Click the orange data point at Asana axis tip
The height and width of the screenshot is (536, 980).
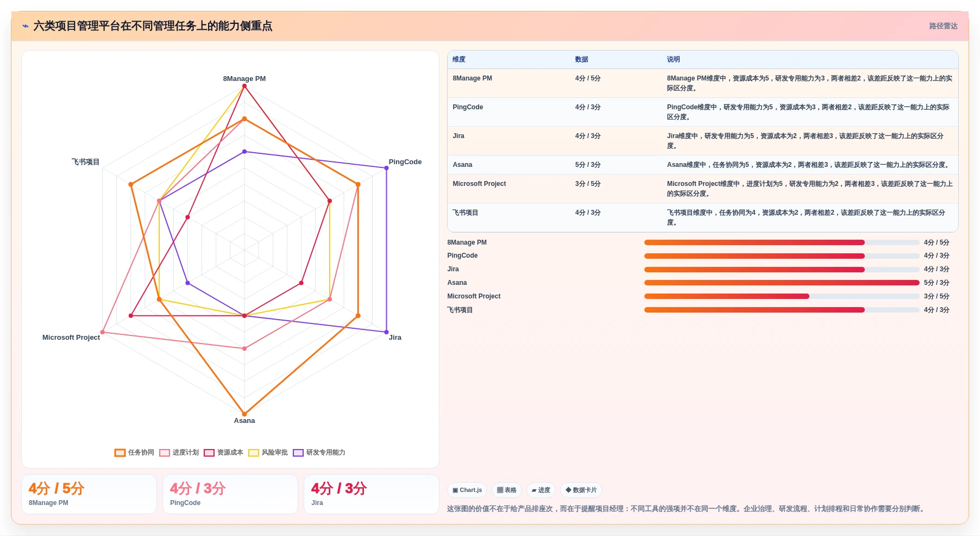point(244,414)
